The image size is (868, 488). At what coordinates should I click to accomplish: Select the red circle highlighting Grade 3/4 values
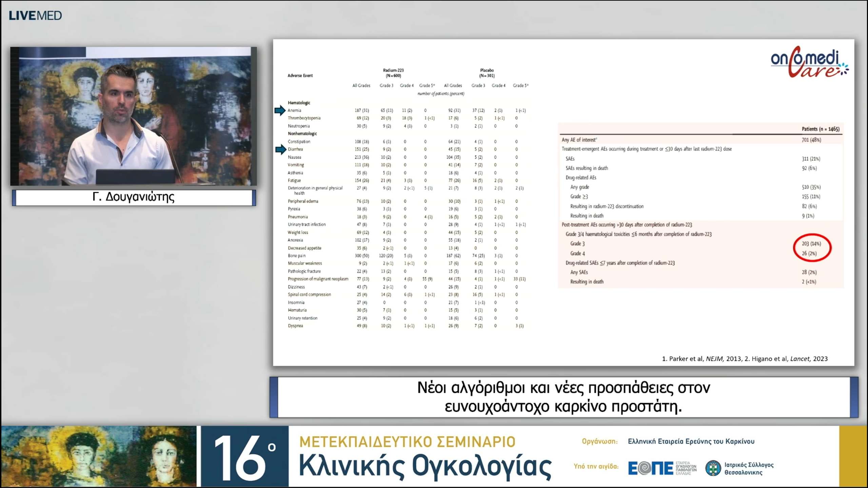tap(812, 248)
